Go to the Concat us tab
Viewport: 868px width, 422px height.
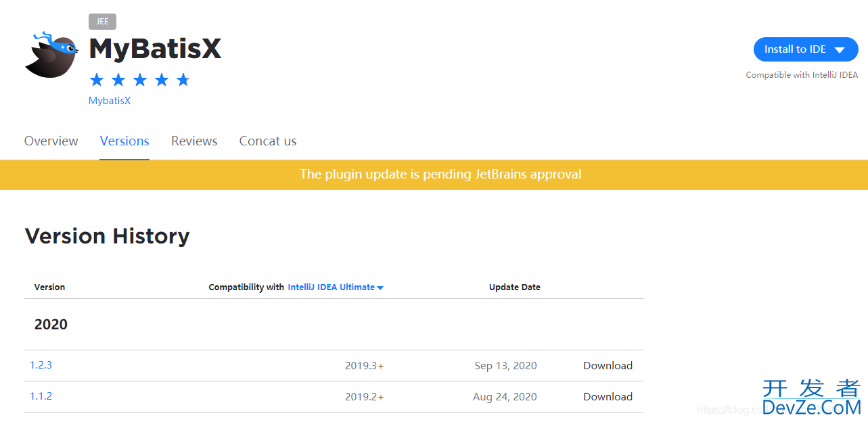pos(268,141)
